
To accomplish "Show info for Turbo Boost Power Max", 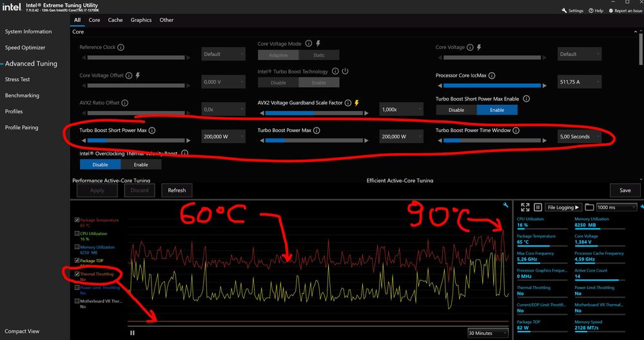I will pos(317,131).
